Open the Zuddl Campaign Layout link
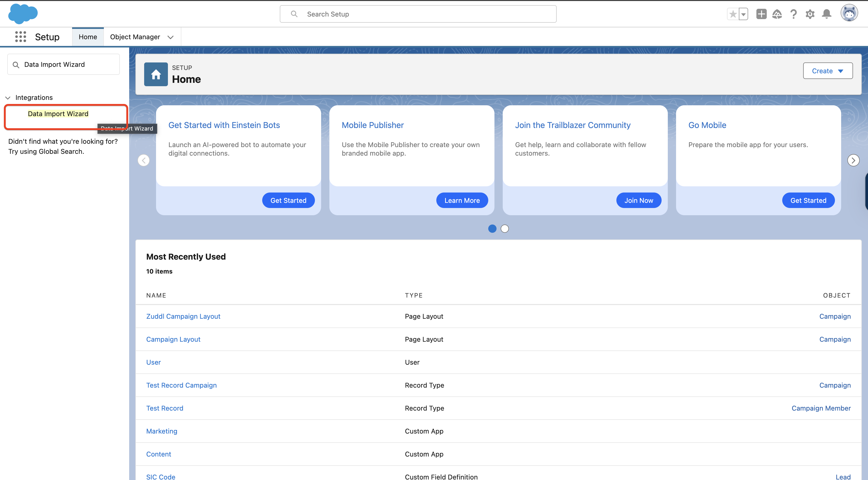The width and height of the screenshot is (868, 480). point(183,316)
